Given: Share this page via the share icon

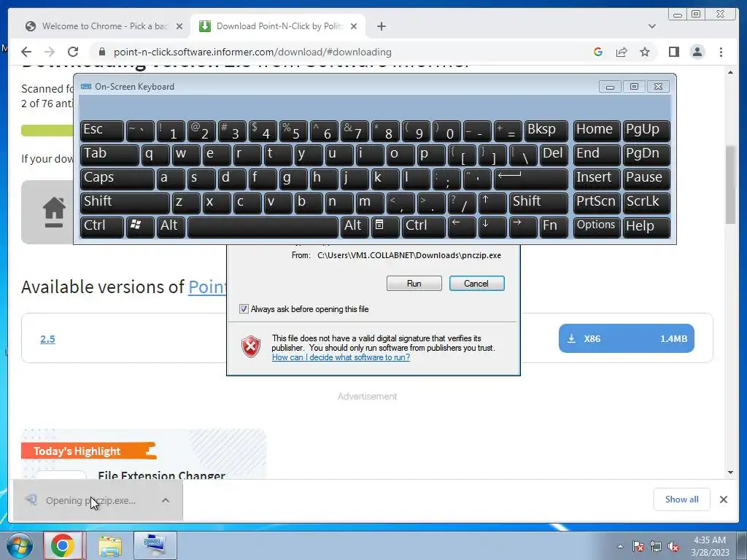Looking at the screenshot, I should (622, 52).
